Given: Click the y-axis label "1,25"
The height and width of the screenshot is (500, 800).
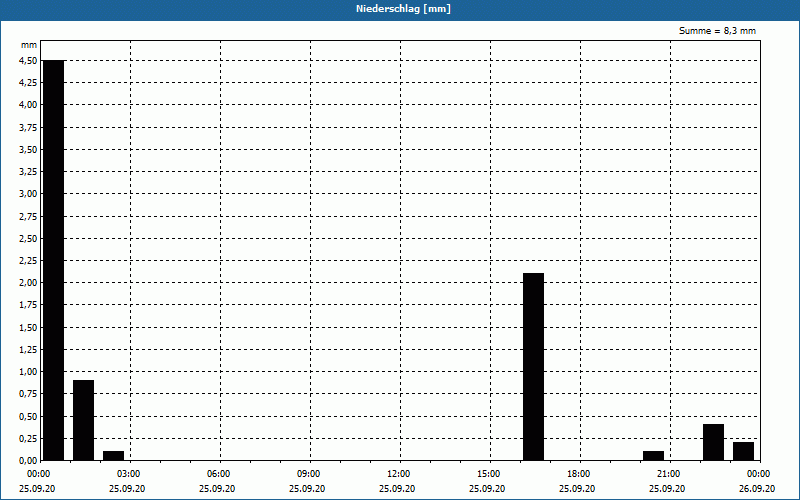Looking at the screenshot, I should [28, 349].
